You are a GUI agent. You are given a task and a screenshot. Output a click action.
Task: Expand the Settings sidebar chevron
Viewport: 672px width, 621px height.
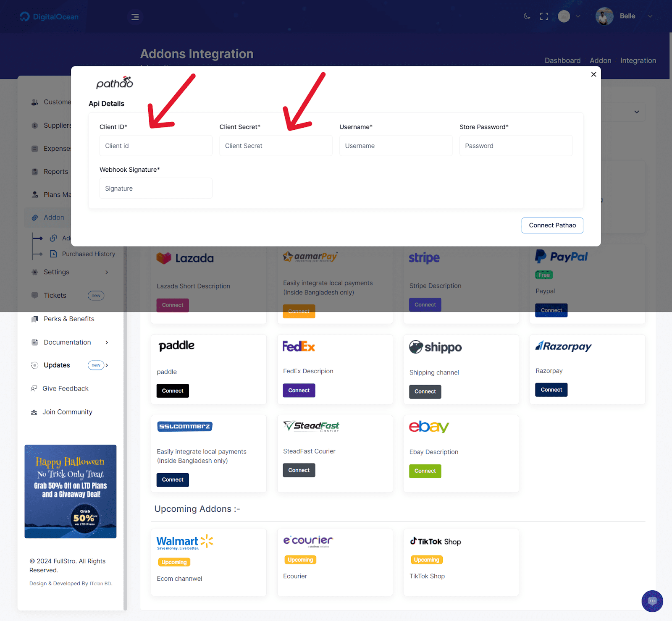pos(107,272)
